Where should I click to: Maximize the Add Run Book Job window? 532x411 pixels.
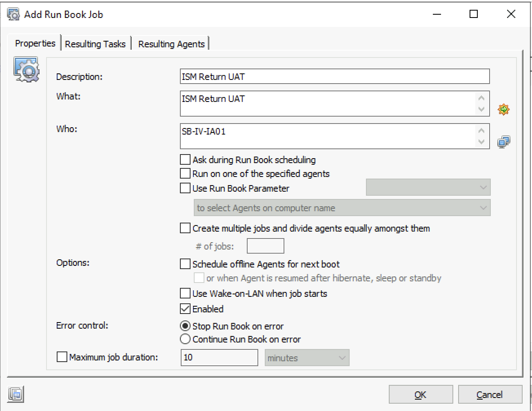pos(474,14)
